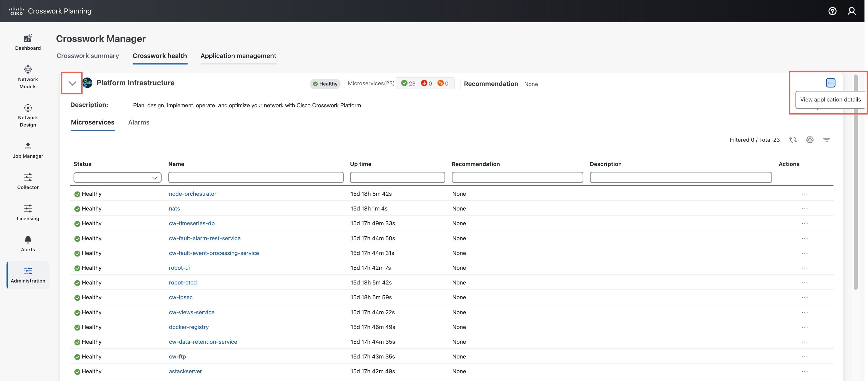Collapse the Platform Infrastructure section
Image resolution: width=868 pixels, height=381 pixels.
coord(72,83)
